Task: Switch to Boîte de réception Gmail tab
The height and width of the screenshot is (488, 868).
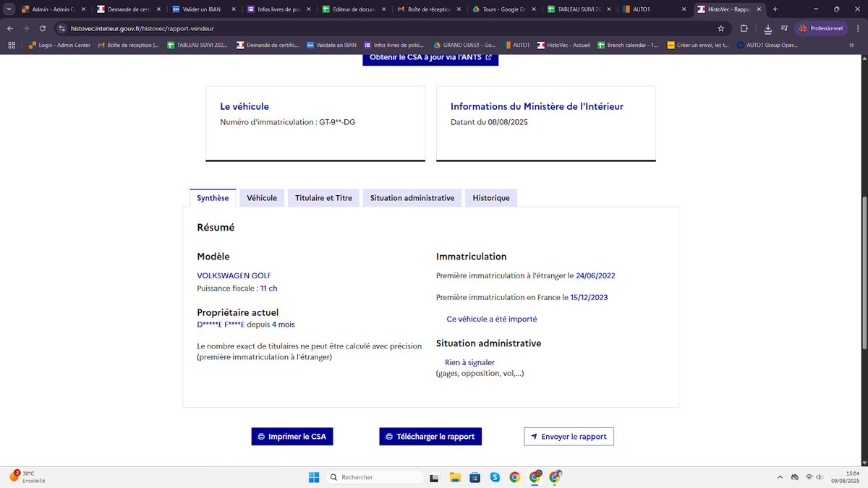Action: click(x=429, y=9)
